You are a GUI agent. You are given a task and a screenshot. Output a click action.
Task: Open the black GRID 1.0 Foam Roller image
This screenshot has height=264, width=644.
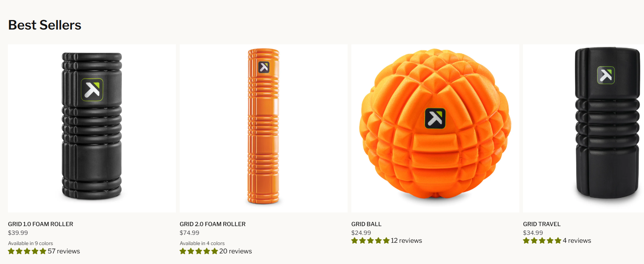92,128
